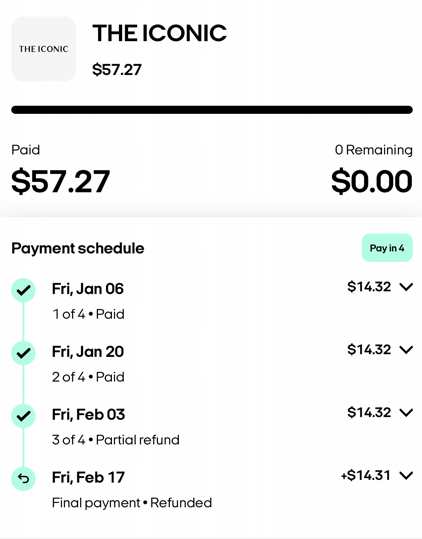
Task: Tap the Pay in 4 badge
Action: [x=387, y=248]
